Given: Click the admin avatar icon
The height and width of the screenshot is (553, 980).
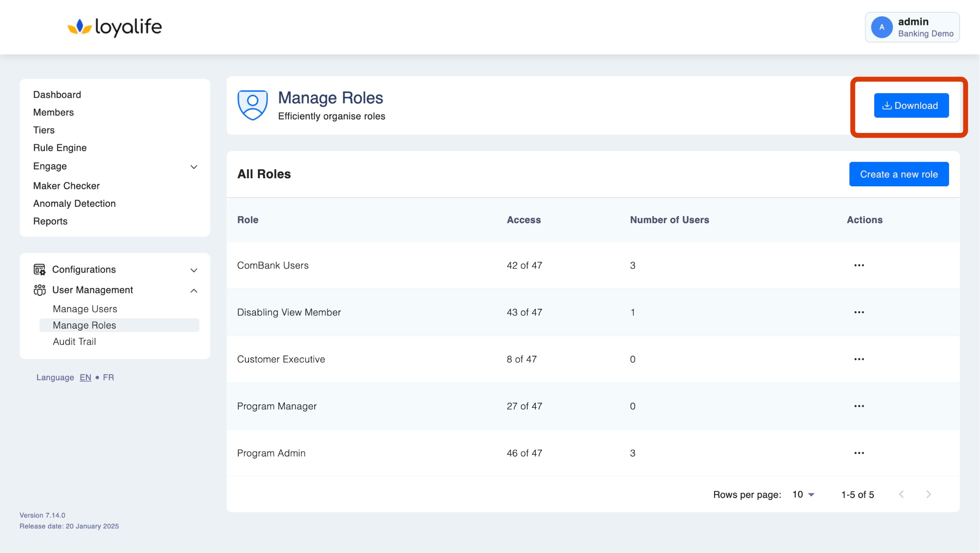Looking at the screenshot, I should 882,27.
